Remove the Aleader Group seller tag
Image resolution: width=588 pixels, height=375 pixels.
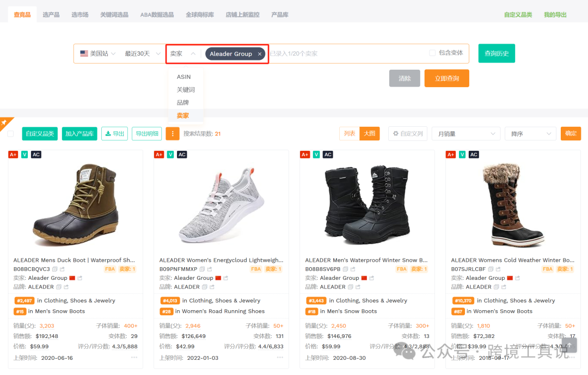[260, 54]
